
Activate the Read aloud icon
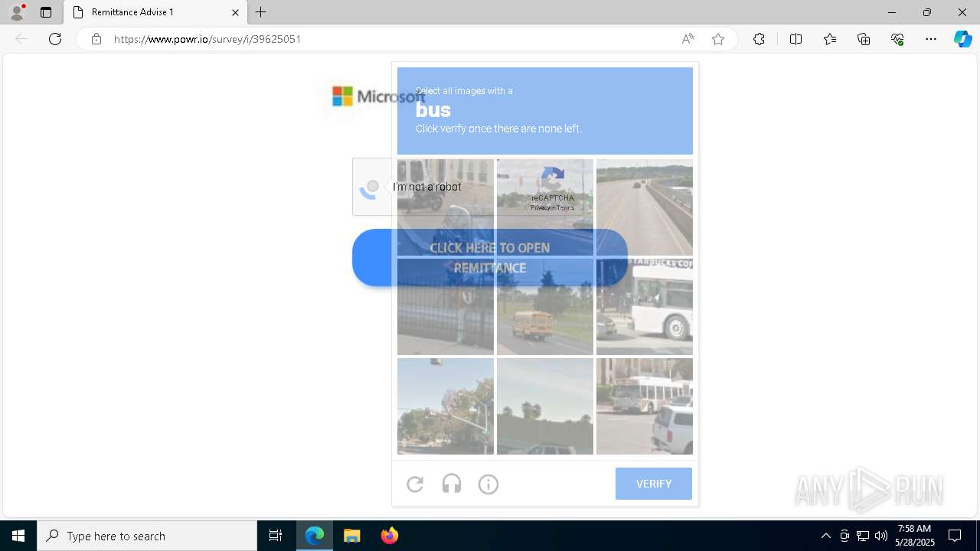tap(688, 39)
